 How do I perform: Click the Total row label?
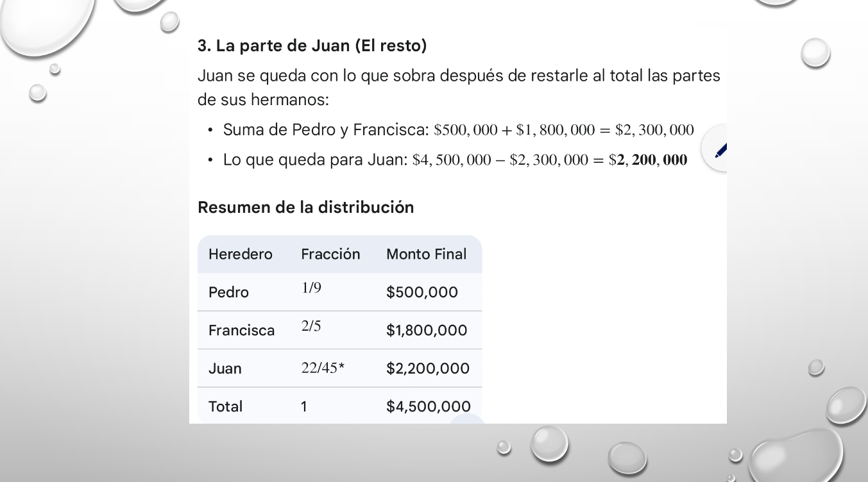click(226, 406)
